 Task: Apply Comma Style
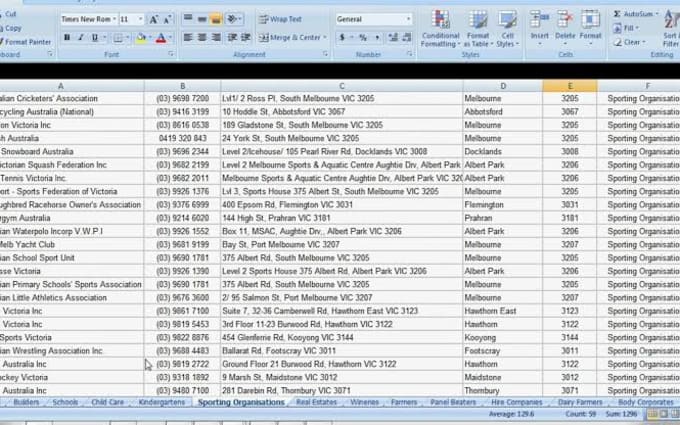(x=377, y=38)
